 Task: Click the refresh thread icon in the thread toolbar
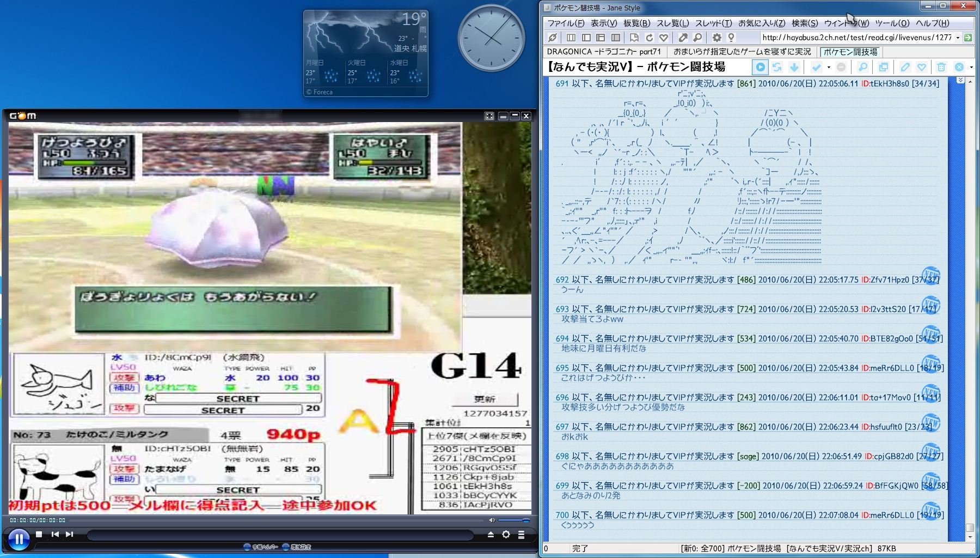coord(777,67)
